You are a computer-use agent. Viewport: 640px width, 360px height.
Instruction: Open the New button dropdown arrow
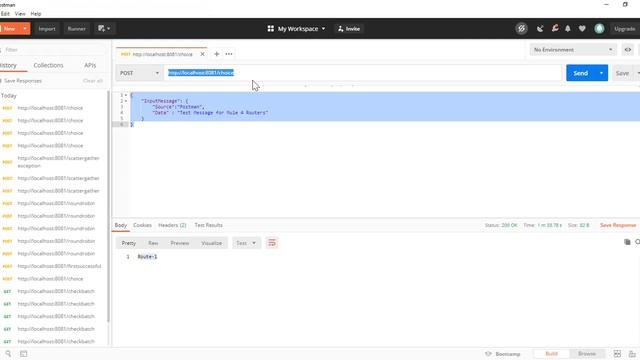[25, 29]
